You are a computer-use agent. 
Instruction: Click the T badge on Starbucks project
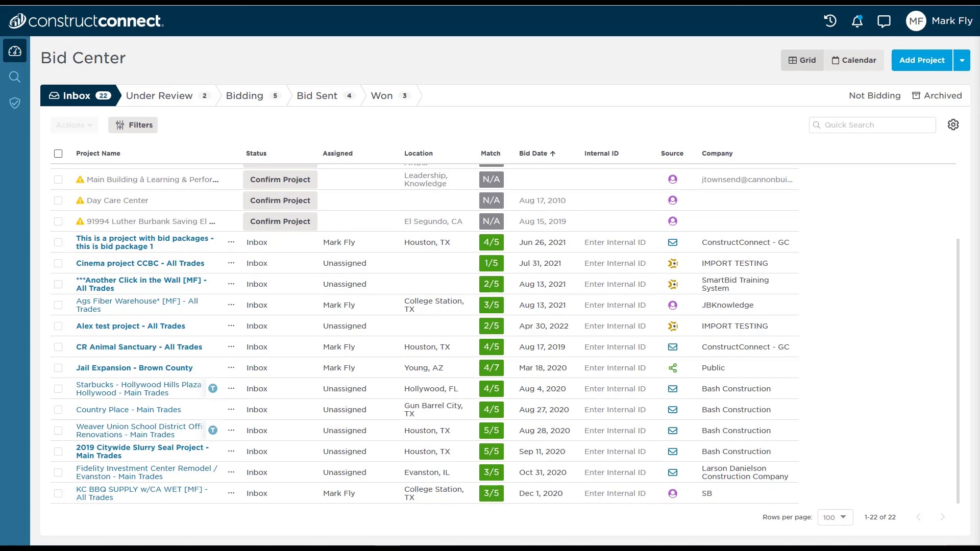(x=213, y=389)
